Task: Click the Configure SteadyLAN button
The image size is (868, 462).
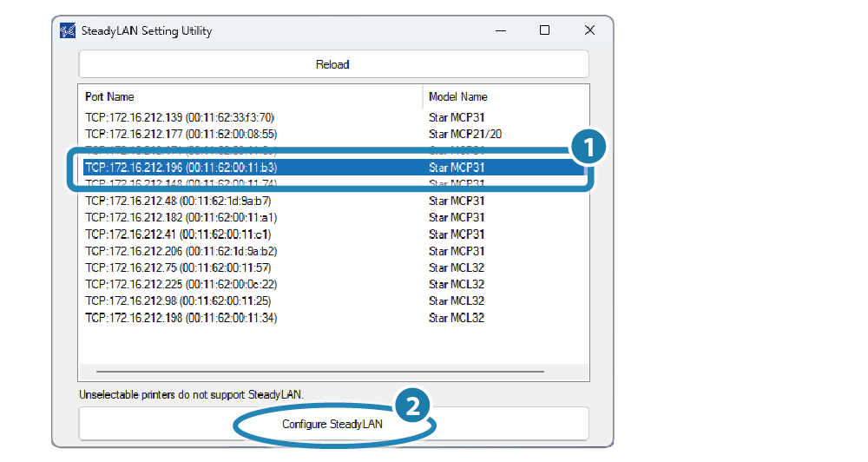Action: (x=332, y=425)
